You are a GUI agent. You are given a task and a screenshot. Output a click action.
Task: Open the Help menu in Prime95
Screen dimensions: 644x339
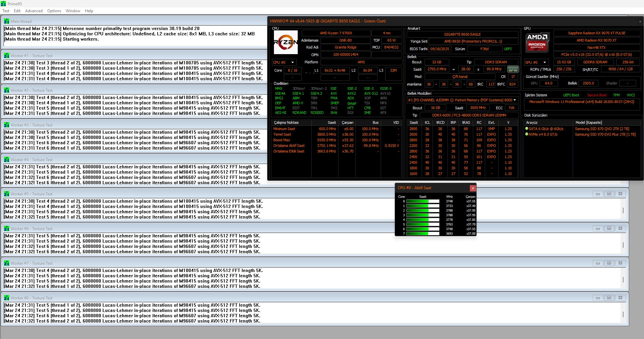tap(89, 11)
